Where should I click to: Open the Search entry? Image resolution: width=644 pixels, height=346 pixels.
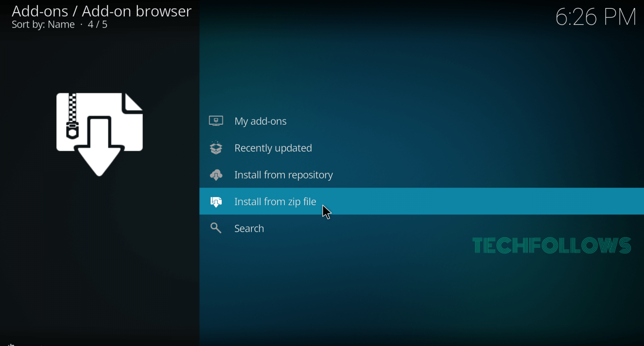[421, 228]
